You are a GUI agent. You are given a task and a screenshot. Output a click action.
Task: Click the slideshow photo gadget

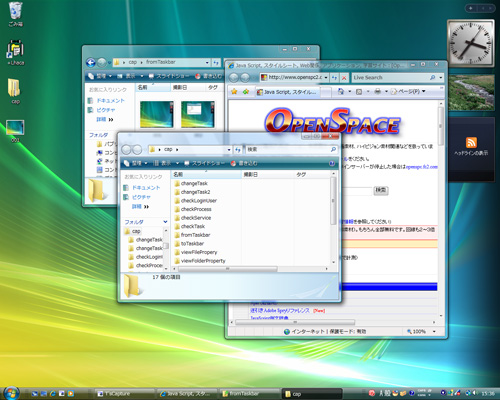click(x=471, y=93)
